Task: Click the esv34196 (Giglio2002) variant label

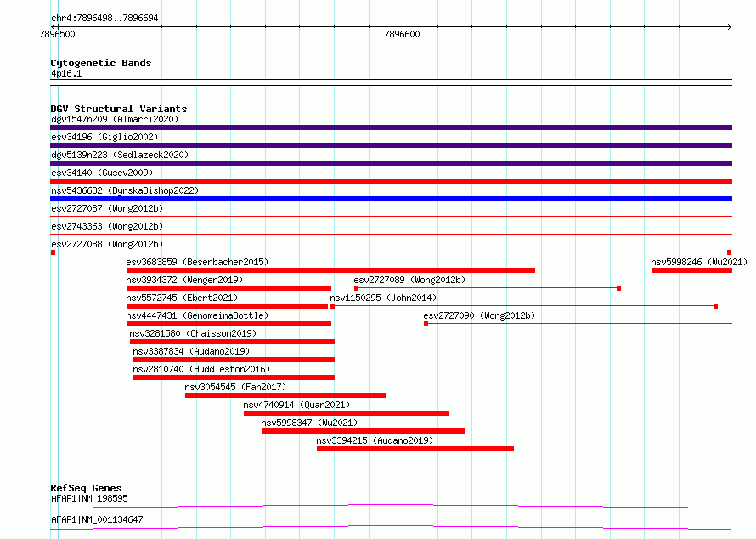Action: [104, 137]
